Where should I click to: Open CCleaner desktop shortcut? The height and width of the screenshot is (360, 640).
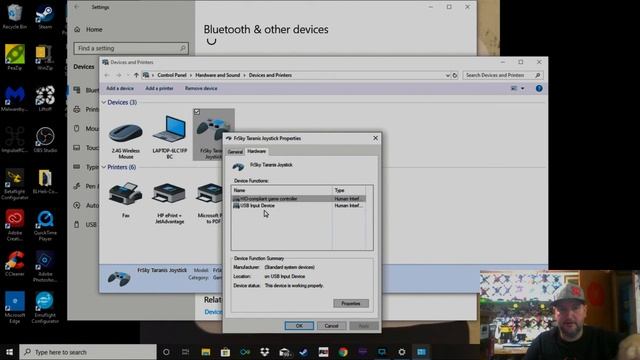tap(15, 263)
